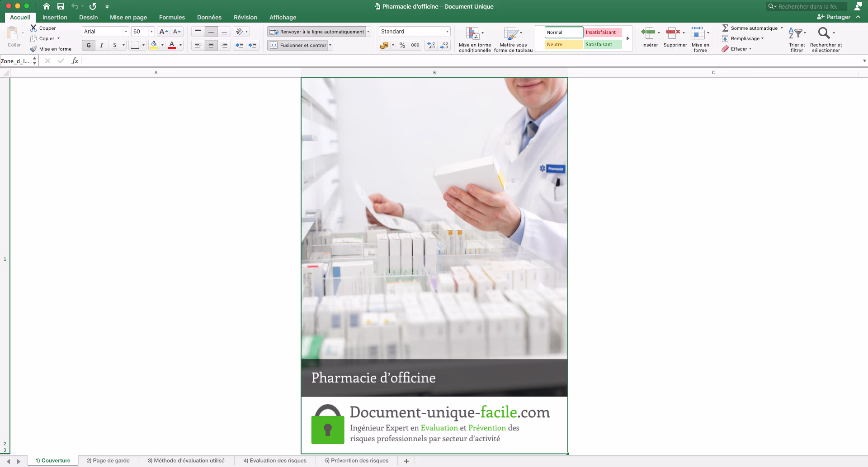Go to sheet 2) Page de garde
868x467 pixels.
coord(108,461)
